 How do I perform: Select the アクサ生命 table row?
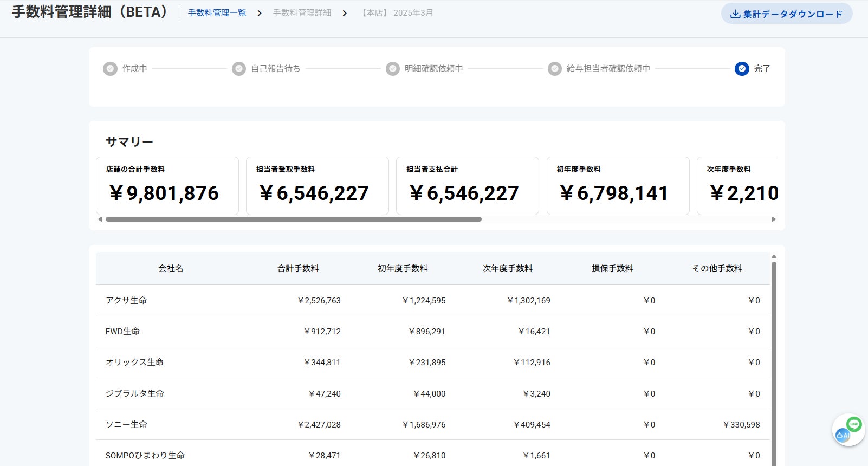point(126,301)
